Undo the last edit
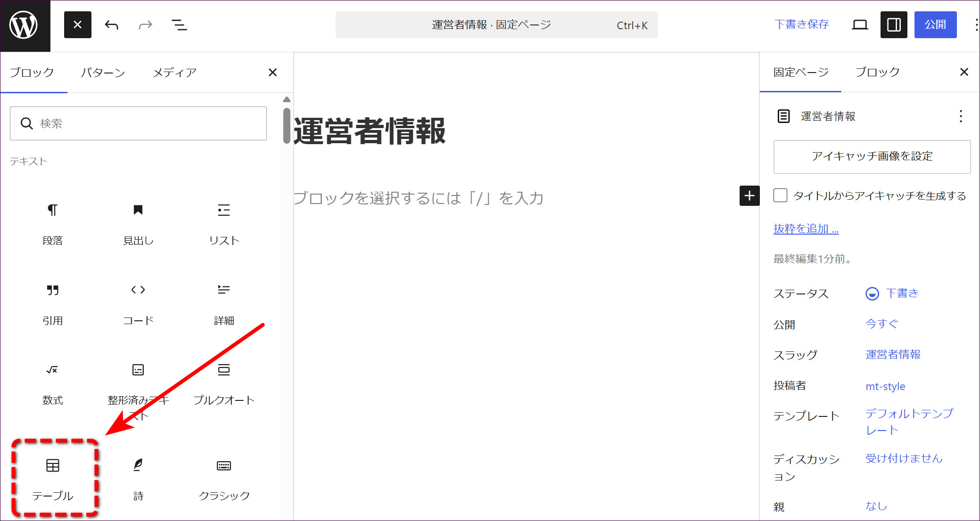Viewport: 980px width, 521px height. [x=112, y=25]
